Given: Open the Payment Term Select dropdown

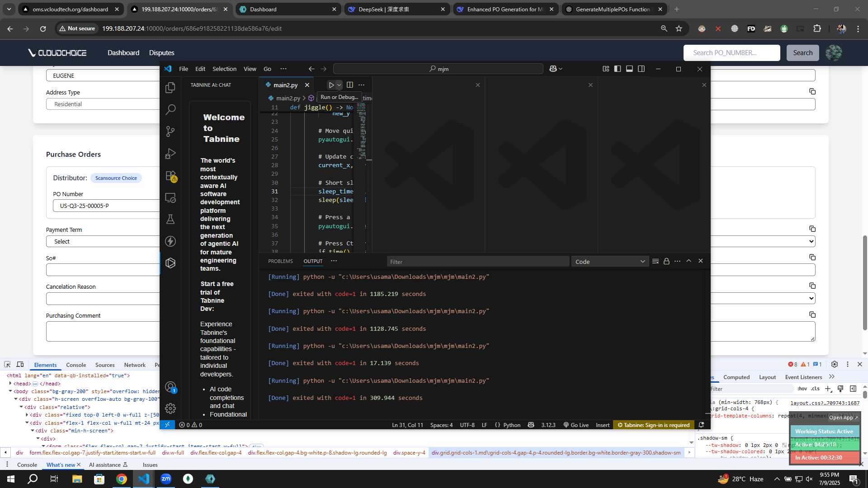Looking at the screenshot, I should click(430, 242).
